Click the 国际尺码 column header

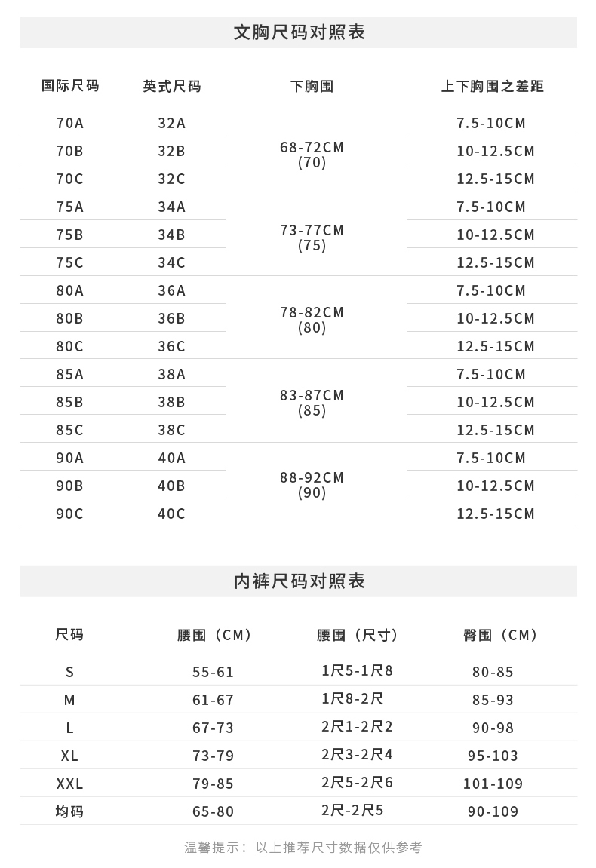click(70, 86)
